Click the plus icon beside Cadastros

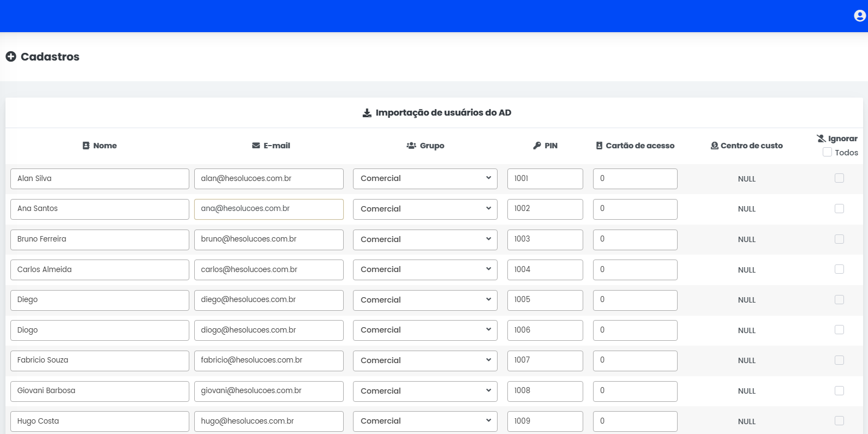click(x=11, y=57)
